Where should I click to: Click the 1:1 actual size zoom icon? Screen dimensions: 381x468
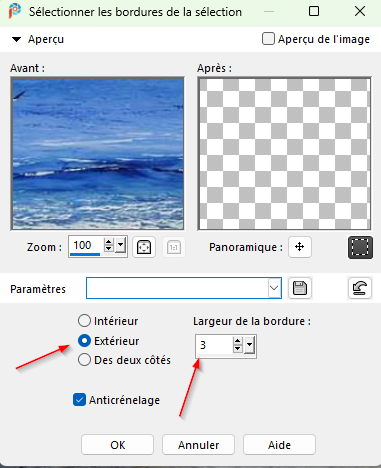click(174, 247)
